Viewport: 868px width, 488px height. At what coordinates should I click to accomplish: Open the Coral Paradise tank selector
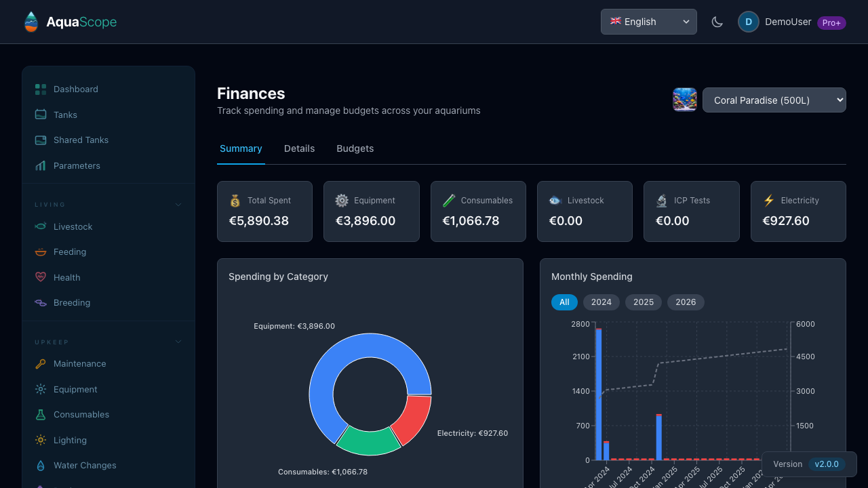coord(774,100)
